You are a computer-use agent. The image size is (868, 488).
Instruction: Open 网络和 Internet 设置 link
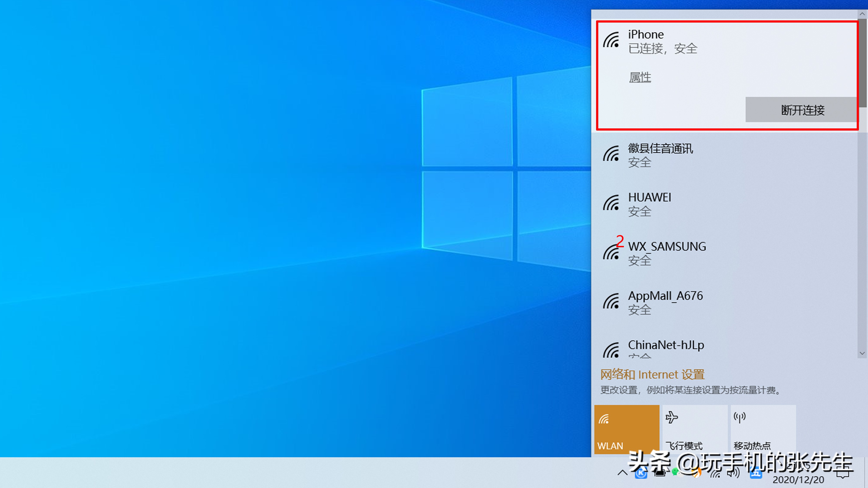[652, 375]
